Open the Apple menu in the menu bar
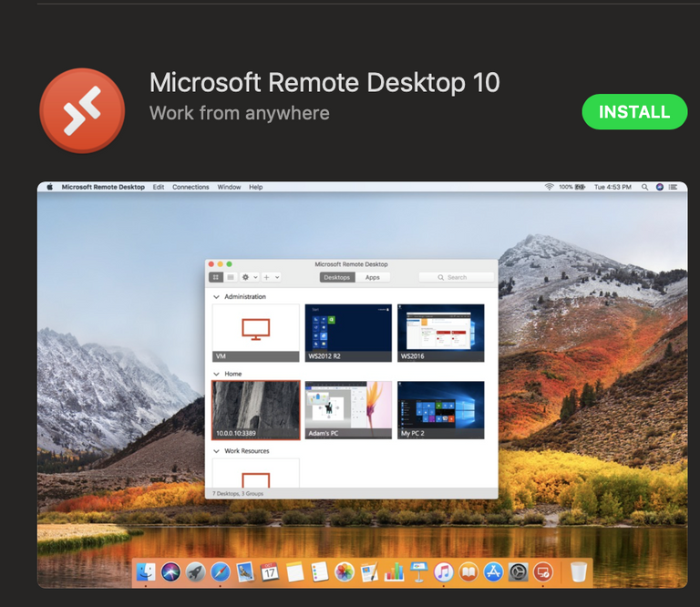Image resolution: width=700 pixels, height=607 pixels. tap(49, 187)
